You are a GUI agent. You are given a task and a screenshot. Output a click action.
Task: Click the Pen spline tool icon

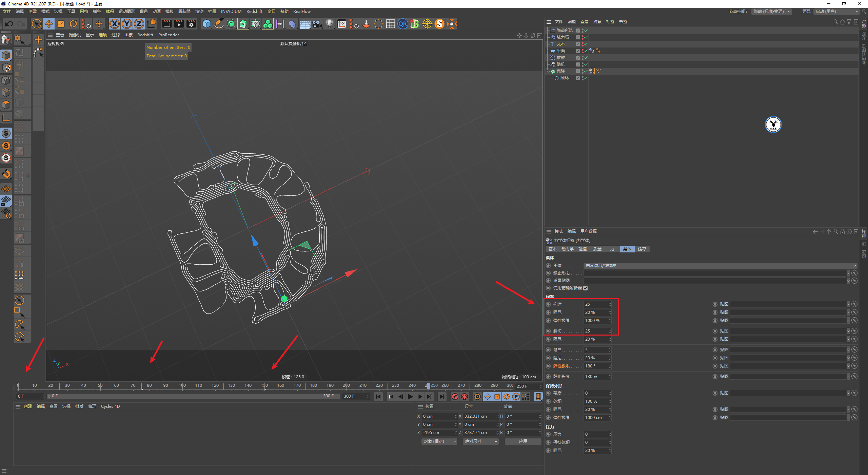pos(219,24)
